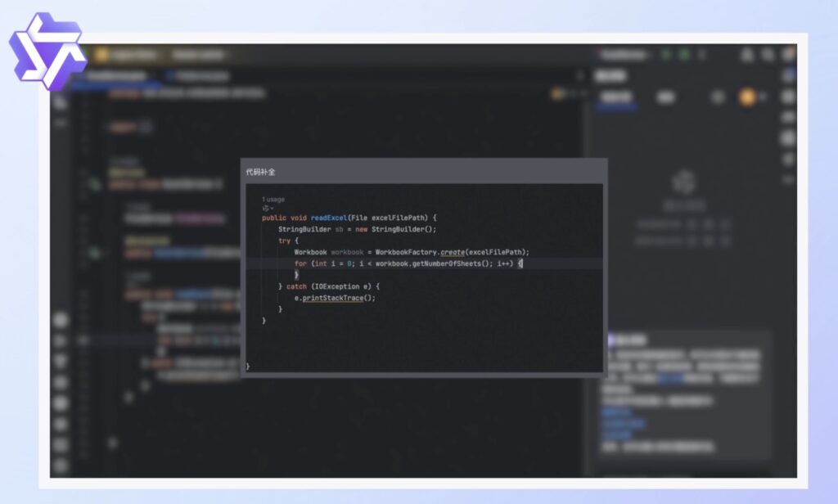Click the orange project icon in the title bar
The width and height of the screenshot is (838, 504).
pyautogui.click(x=102, y=55)
